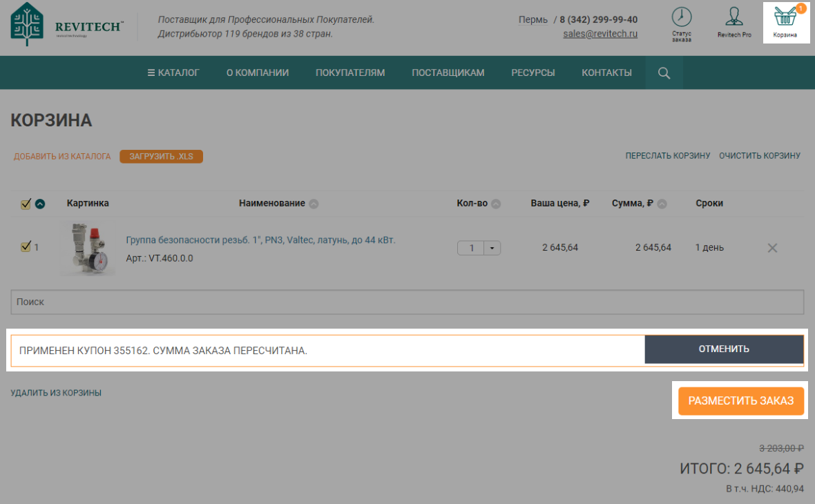
Task: Click the phone number 8 (342) 299-99-40
Action: coord(599,20)
